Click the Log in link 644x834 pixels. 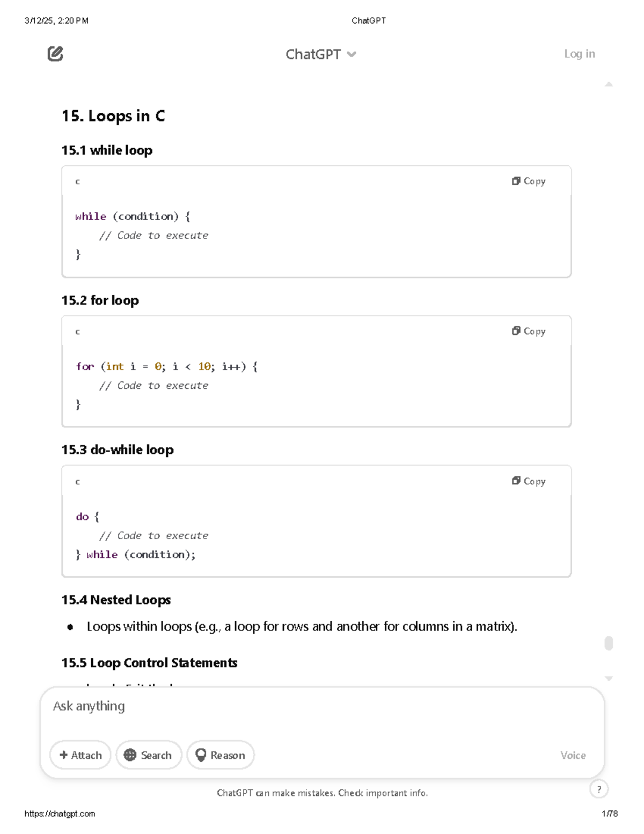tap(579, 54)
